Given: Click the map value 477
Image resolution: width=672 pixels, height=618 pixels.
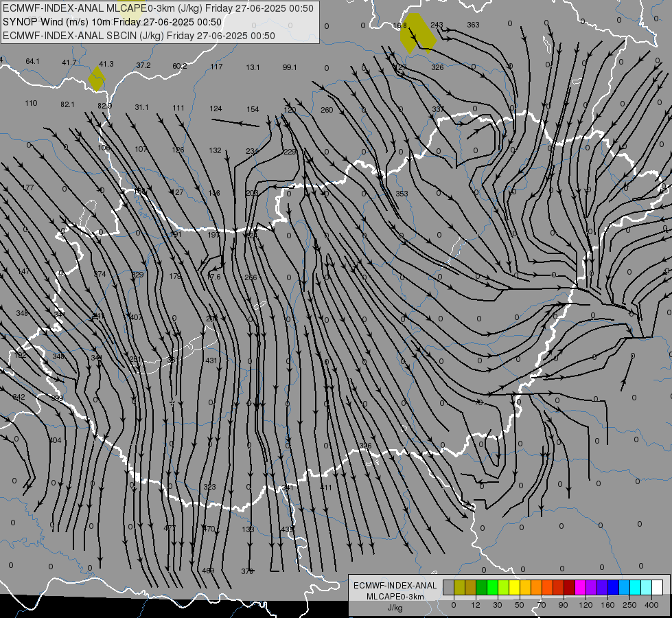Looking at the screenshot, I should (170, 528).
